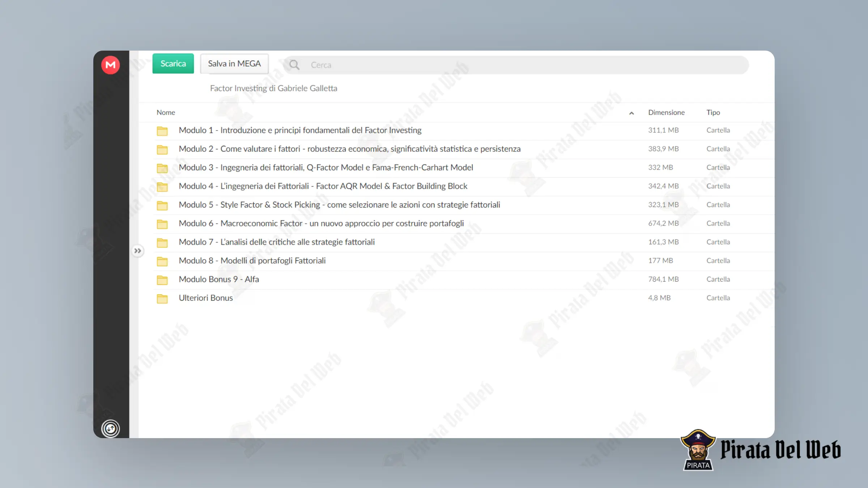868x488 pixels.
Task: Select the Modulo 3 folder icon
Action: 162,168
